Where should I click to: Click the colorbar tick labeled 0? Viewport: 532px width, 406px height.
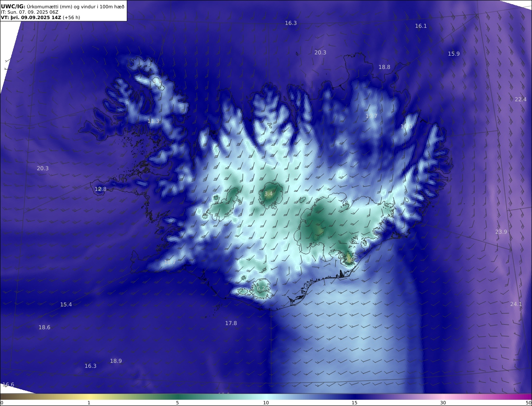click(2, 403)
